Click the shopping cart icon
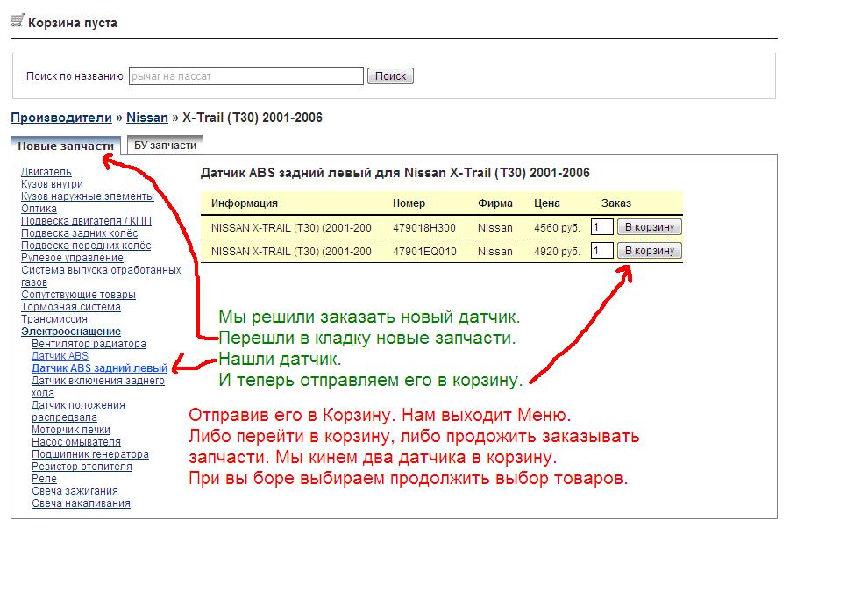The image size is (868, 599). [18, 20]
